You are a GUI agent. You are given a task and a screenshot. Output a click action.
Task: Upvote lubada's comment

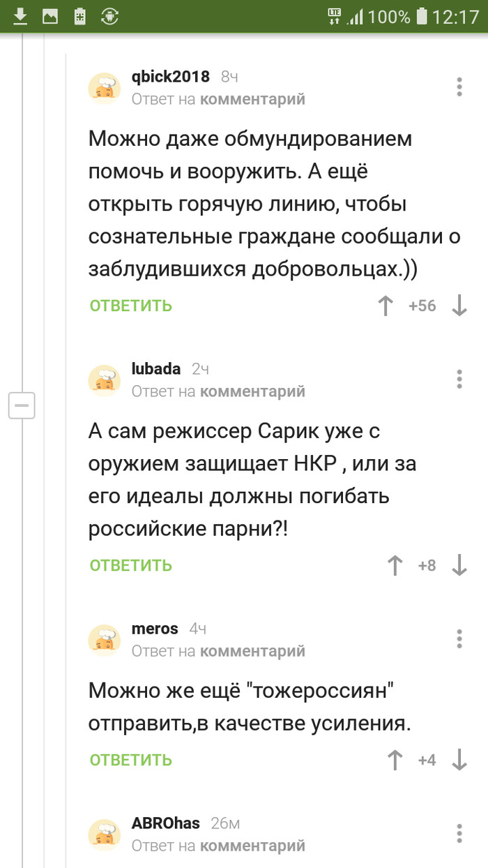point(395,565)
